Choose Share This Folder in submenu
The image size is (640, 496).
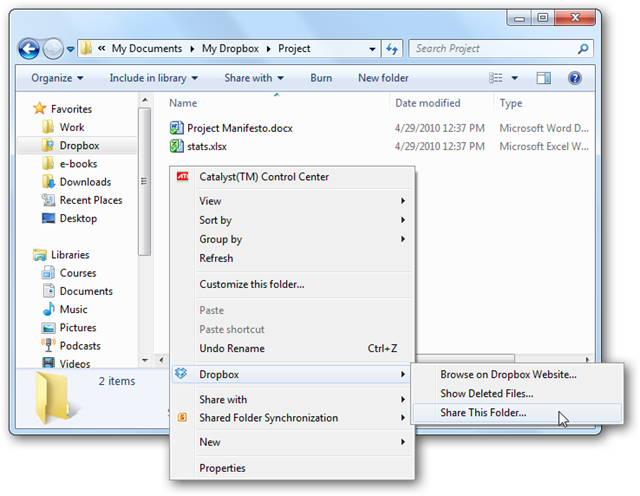[x=482, y=412]
